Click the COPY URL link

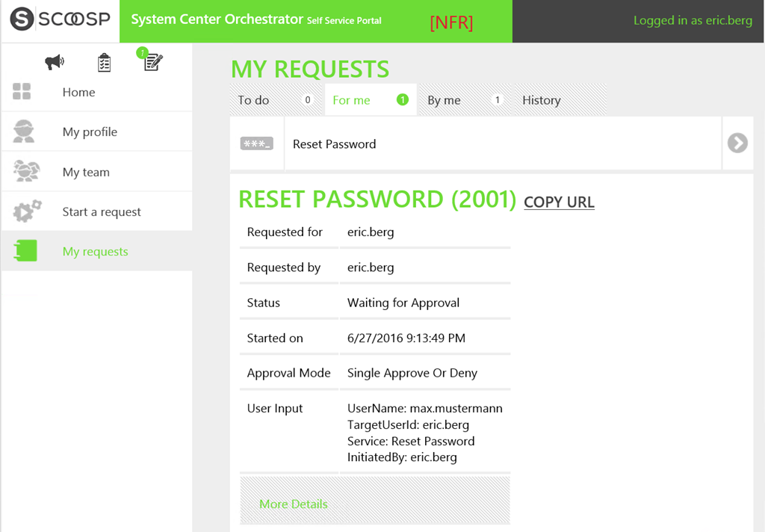(559, 202)
